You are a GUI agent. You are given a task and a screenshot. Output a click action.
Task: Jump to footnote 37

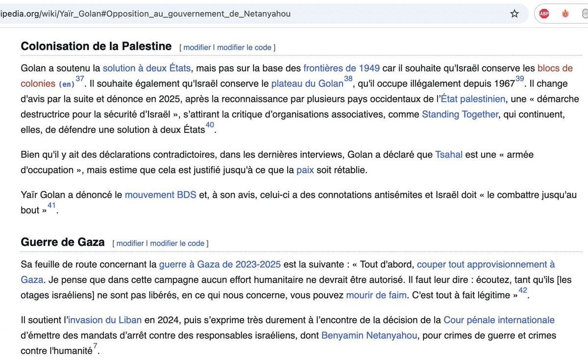(80, 79)
